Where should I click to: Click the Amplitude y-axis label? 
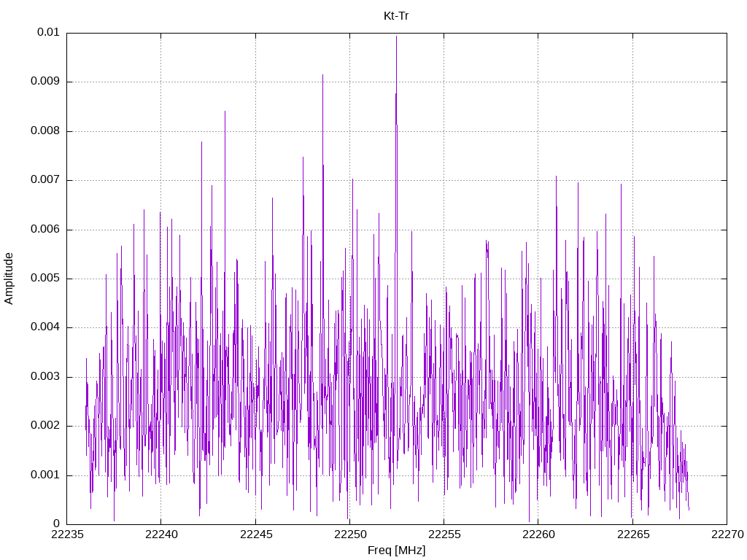click(9, 279)
